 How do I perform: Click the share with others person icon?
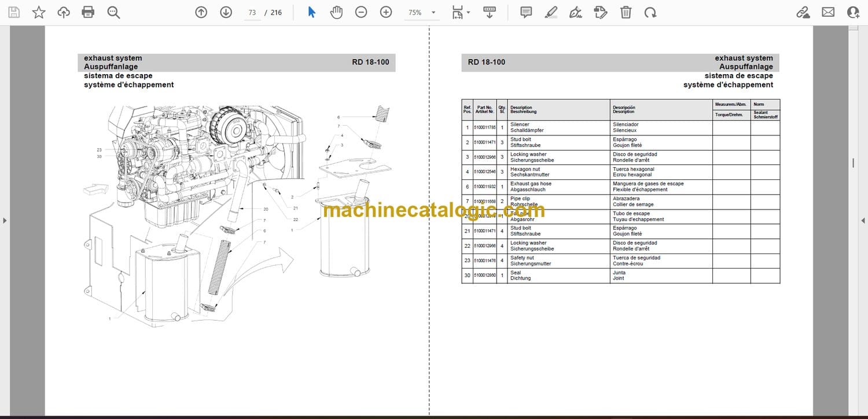[x=853, y=12]
